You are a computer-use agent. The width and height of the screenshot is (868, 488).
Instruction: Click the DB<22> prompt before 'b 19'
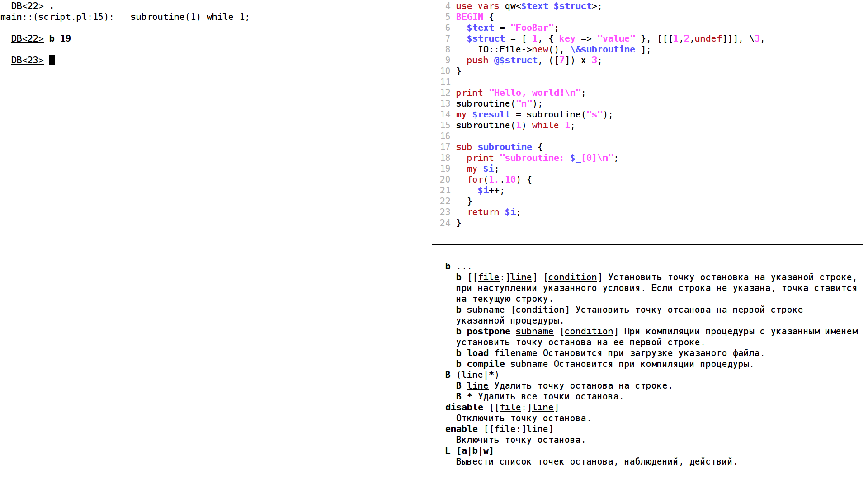click(28, 38)
